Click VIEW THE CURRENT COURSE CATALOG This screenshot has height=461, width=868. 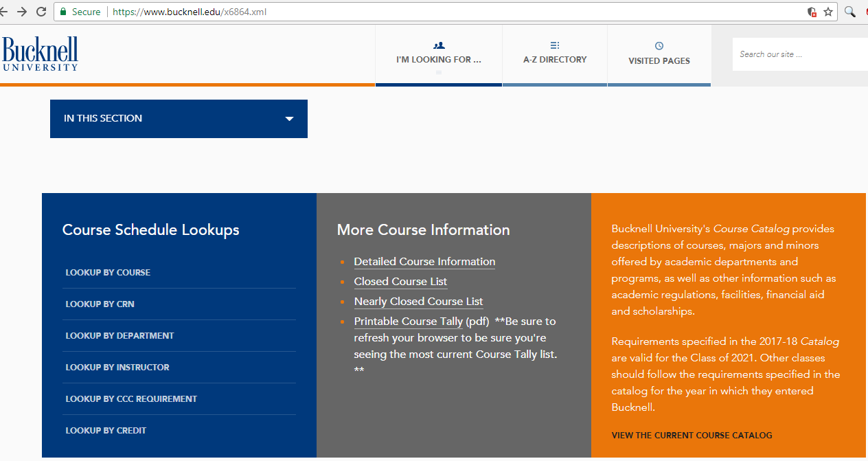point(692,436)
